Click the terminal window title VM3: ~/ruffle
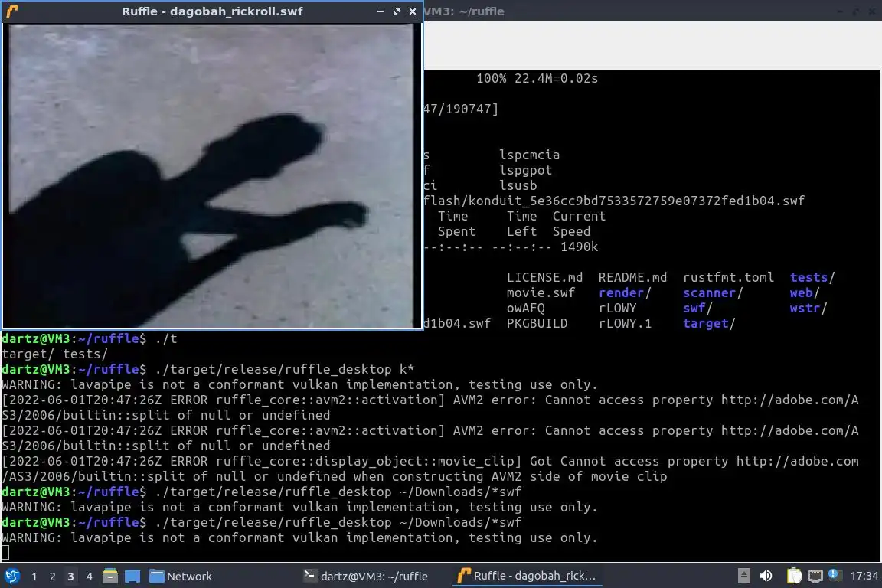882x588 pixels. [x=464, y=11]
